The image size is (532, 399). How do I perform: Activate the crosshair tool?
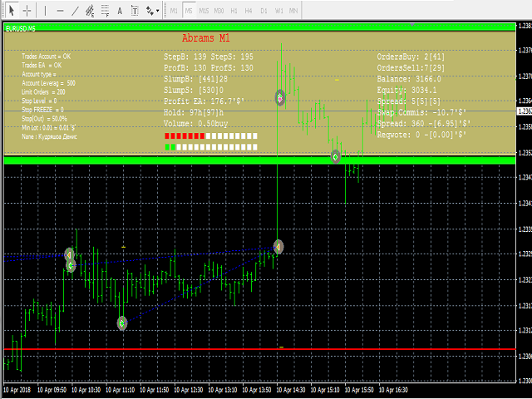point(27,11)
